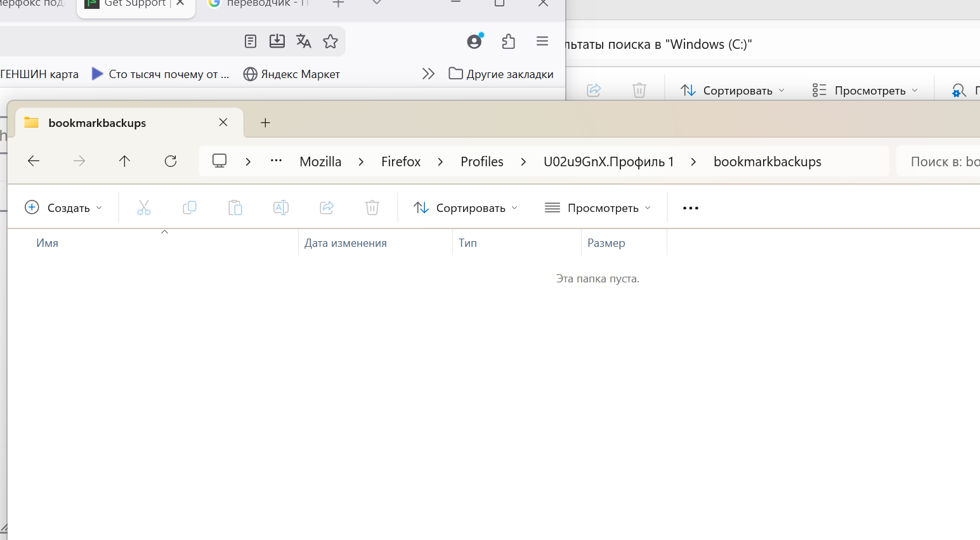The height and width of the screenshot is (540, 980).
Task: Open a new Firefox tab with plus
Action: [338, 3]
